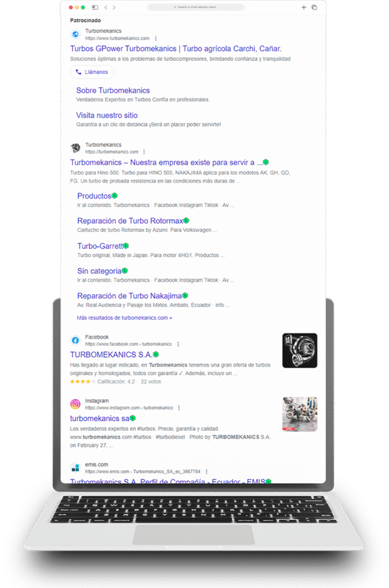The image size is (389, 588).
Task: Open three-dot menu for emis.com result
Action: 207,471
